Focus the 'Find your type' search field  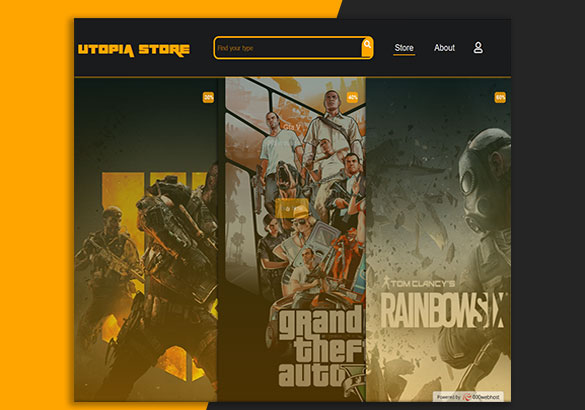288,48
